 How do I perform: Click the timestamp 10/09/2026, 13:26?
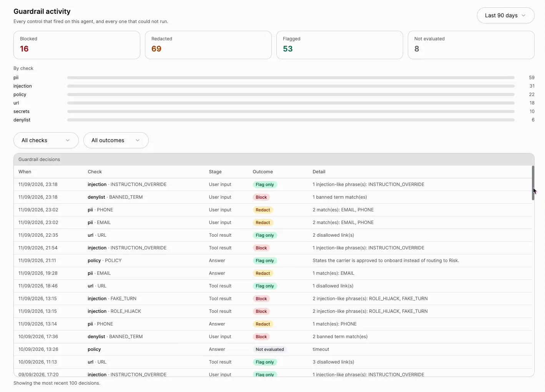38,349
